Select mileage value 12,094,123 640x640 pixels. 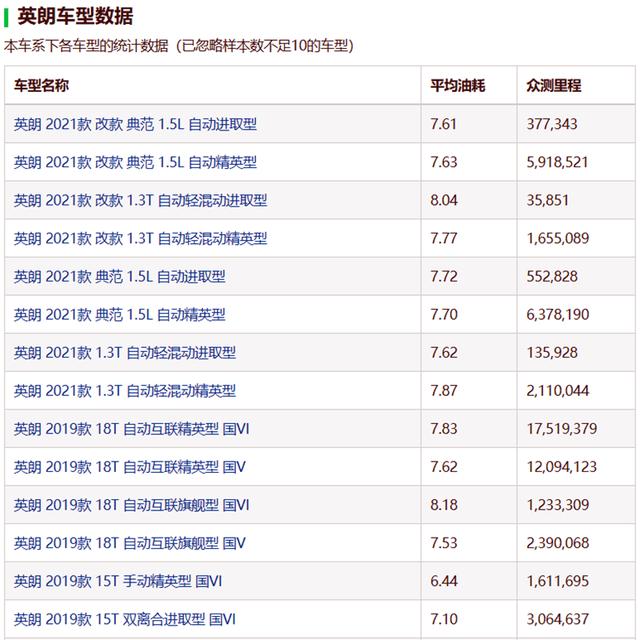tap(562, 467)
